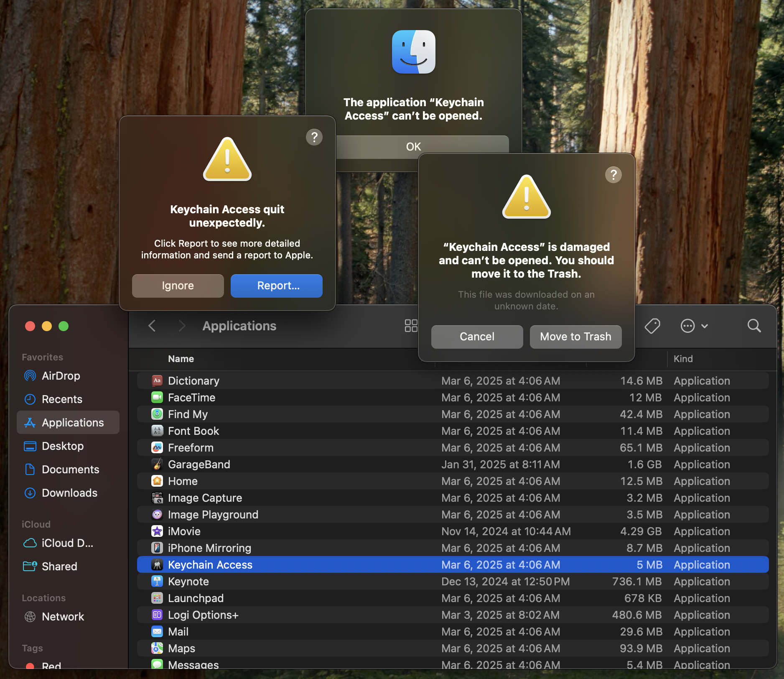
Task: Click the Find My app icon
Action: tap(157, 414)
